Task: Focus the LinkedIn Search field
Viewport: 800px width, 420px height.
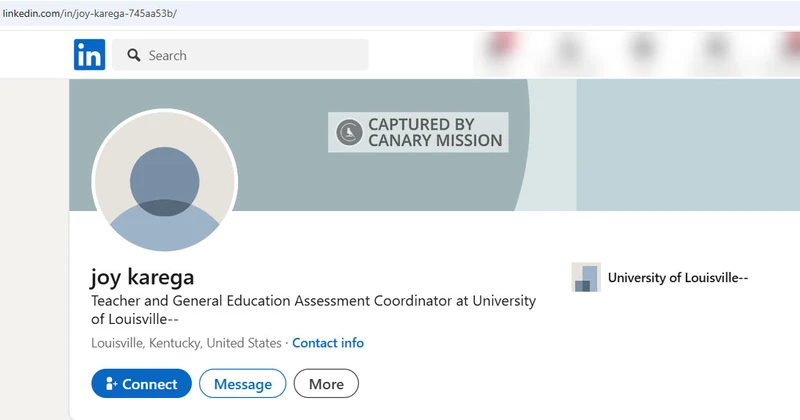Action: 240,55
